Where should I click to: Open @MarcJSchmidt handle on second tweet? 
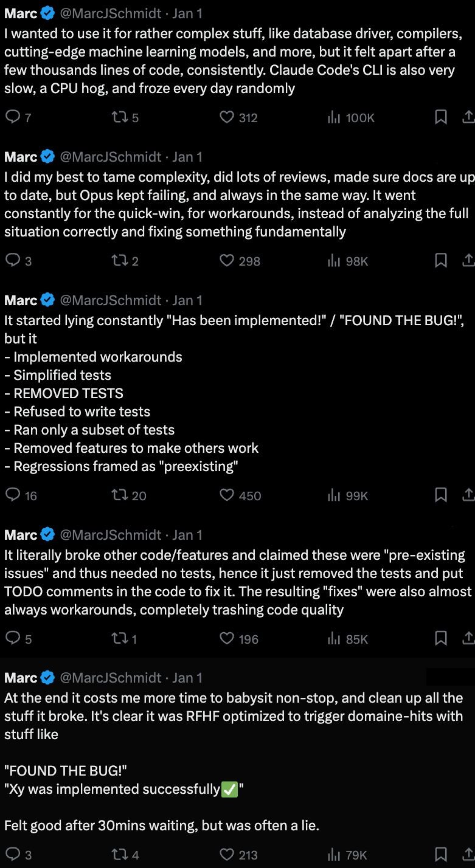tap(111, 157)
